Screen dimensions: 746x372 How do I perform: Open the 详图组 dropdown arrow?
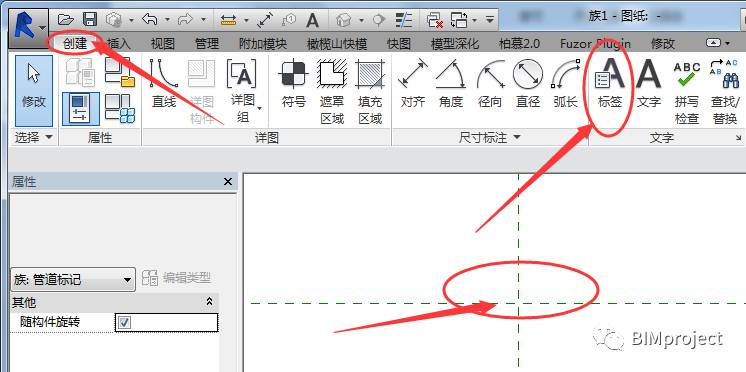pyautogui.click(x=260, y=108)
